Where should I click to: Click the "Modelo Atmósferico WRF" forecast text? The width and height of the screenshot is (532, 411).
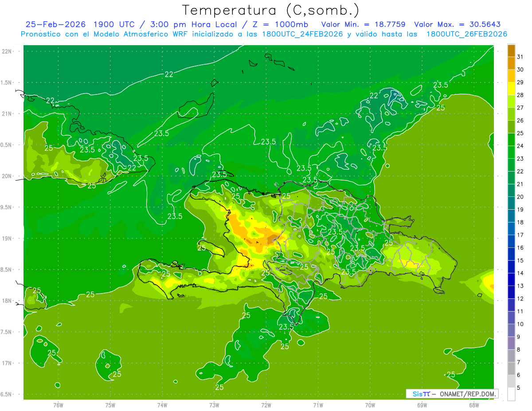pyautogui.click(x=141, y=34)
